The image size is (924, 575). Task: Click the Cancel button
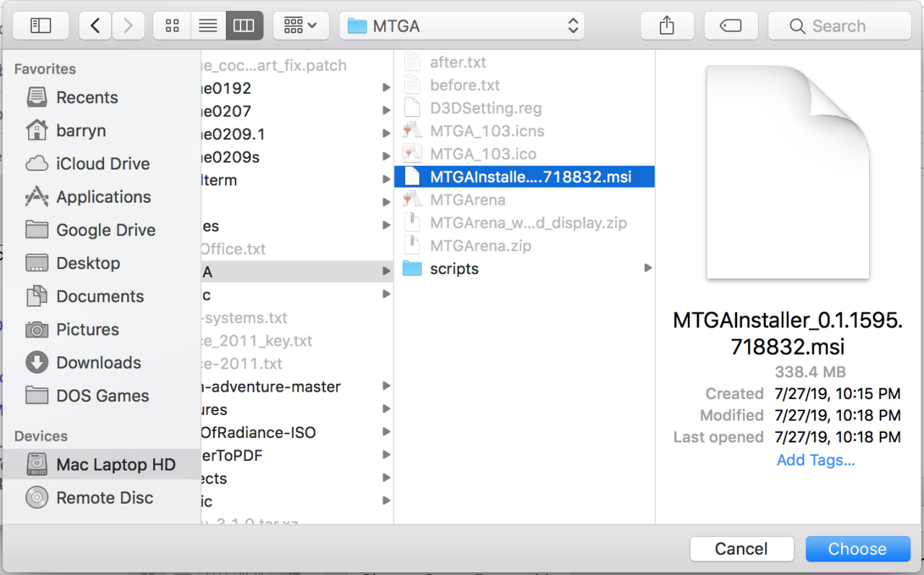(x=741, y=549)
